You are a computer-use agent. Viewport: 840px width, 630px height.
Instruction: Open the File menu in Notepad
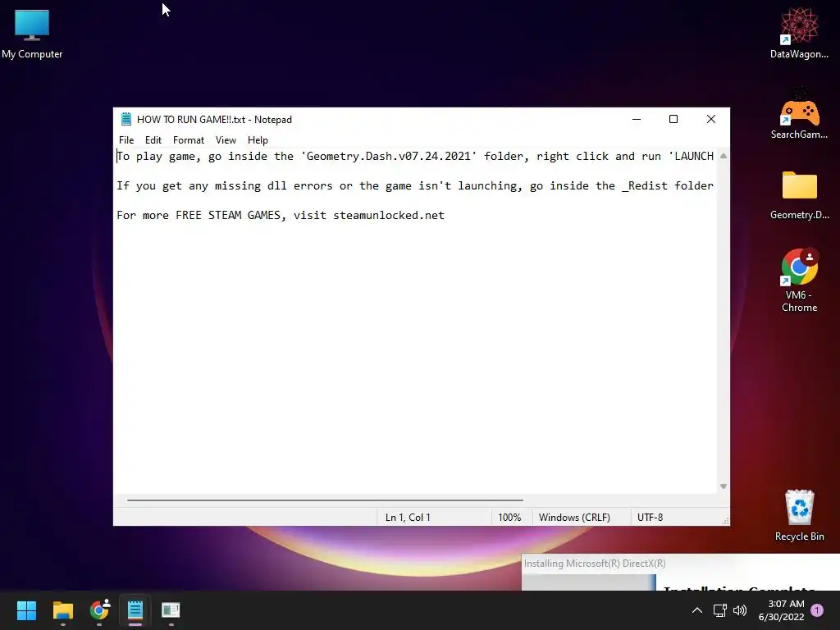point(126,139)
